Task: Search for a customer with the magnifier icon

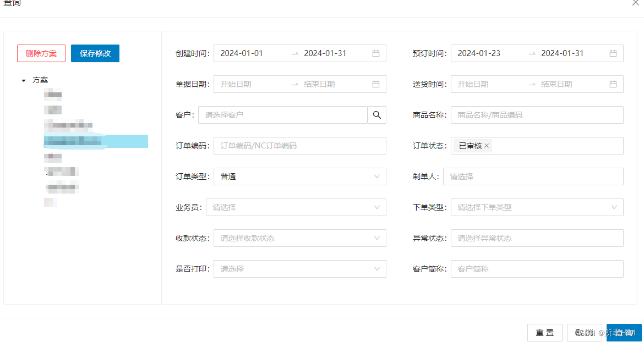Action: tap(376, 115)
